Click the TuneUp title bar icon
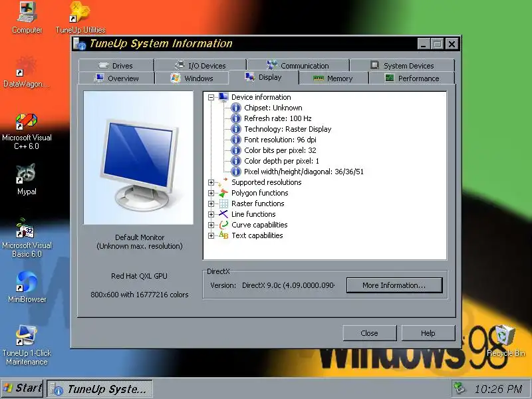The image size is (532, 399). (80, 44)
